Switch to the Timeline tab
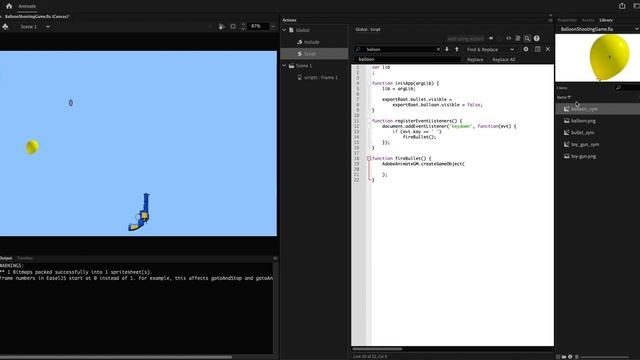This screenshot has width=640, height=360. tap(25, 258)
